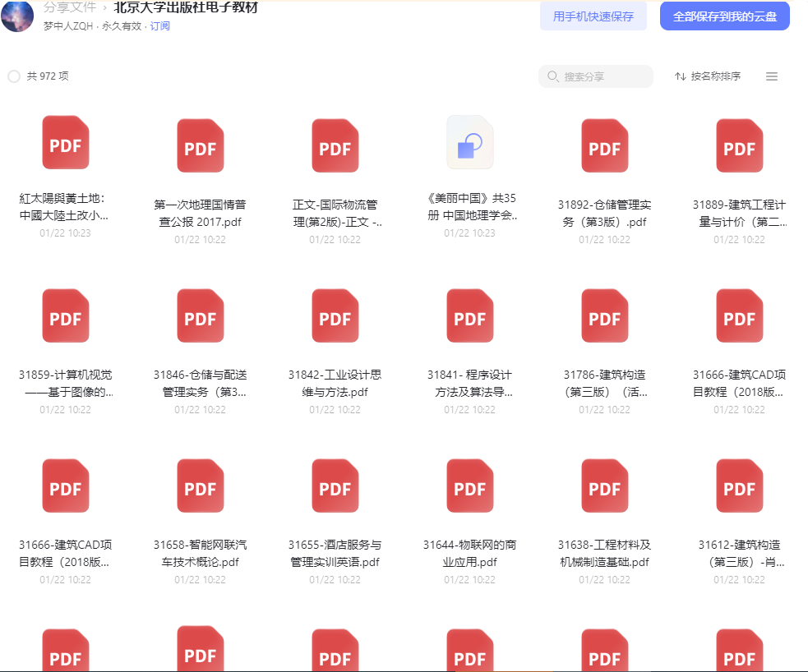Click file name 31655-酒店服务与管理实训英语.pdf
This screenshot has width=808, height=672.
tap(335, 553)
